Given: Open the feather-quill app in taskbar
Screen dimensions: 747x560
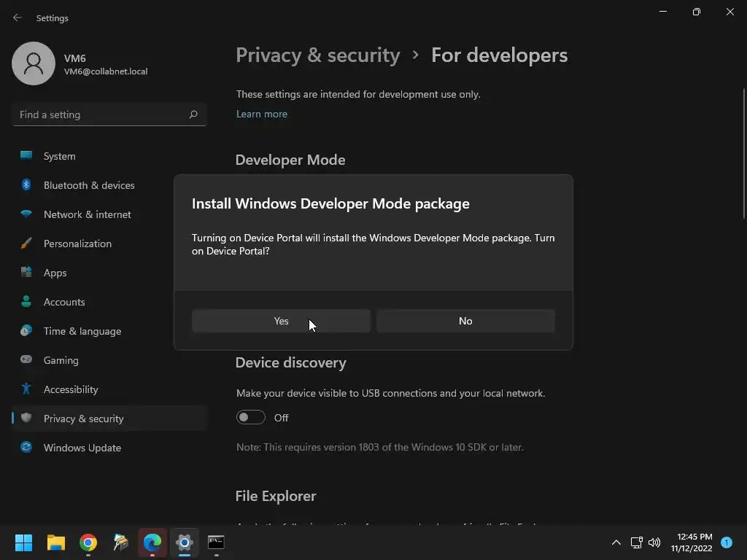Looking at the screenshot, I should (120, 542).
